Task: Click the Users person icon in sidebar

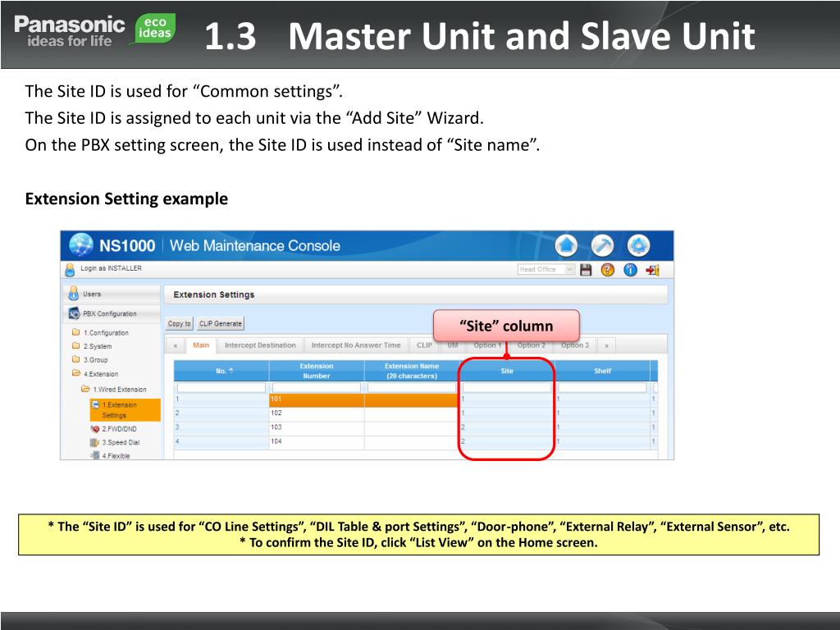Action: point(73,294)
